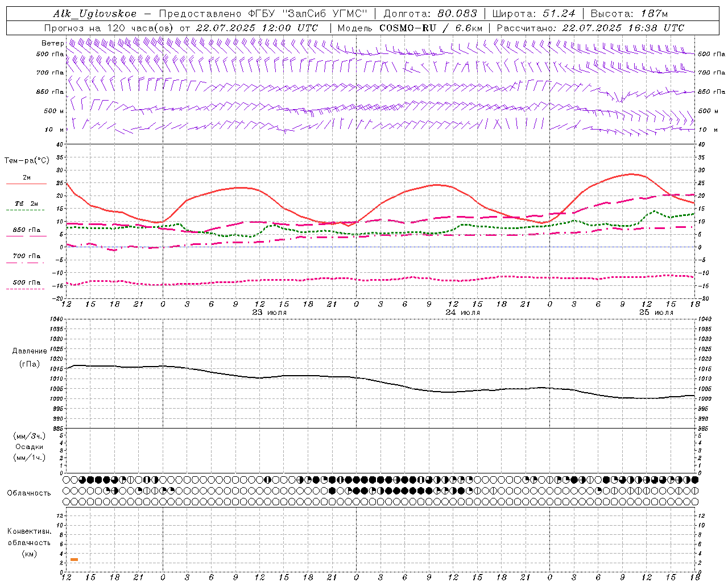Click the left 500 м wind level label
Image resolution: width=728 pixels, height=582 pixels.
point(54,111)
